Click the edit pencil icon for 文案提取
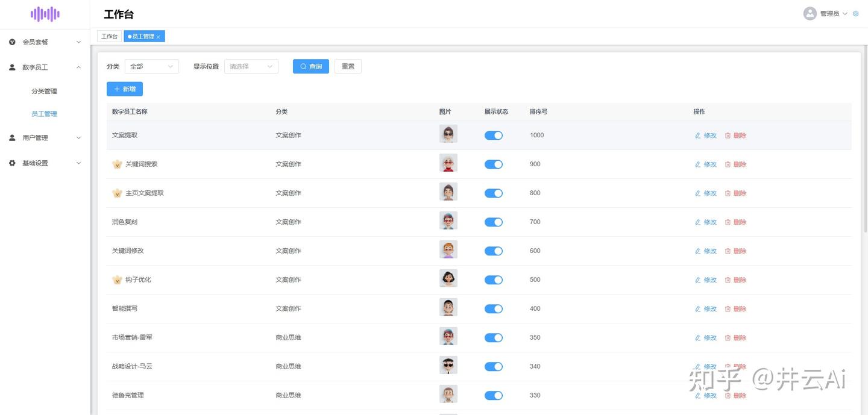 coord(698,136)
